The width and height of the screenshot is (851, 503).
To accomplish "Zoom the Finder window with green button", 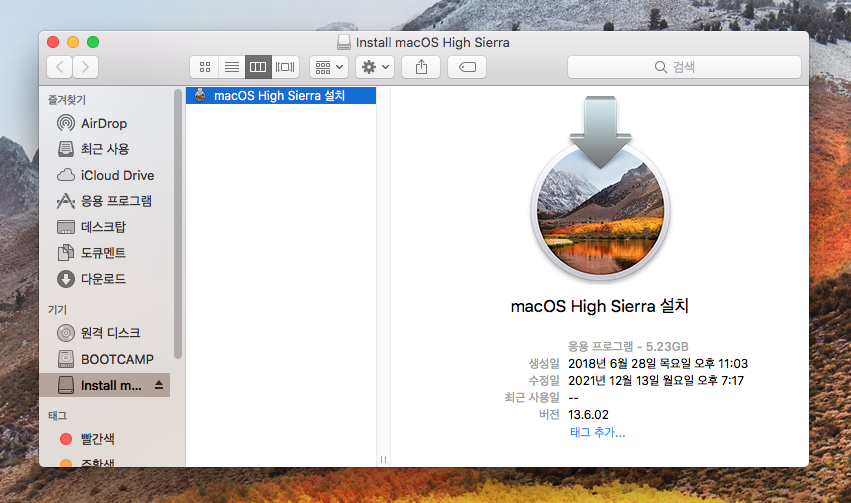I will point(93,42).
